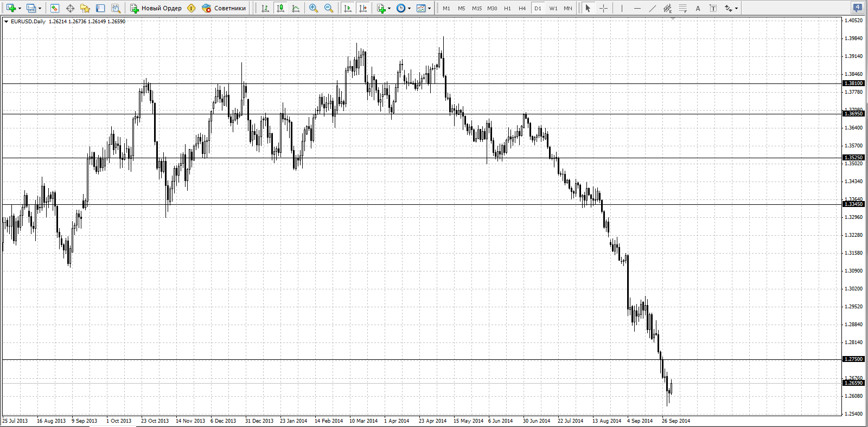Click the 1.27500 price level label

tap(853, 359)
